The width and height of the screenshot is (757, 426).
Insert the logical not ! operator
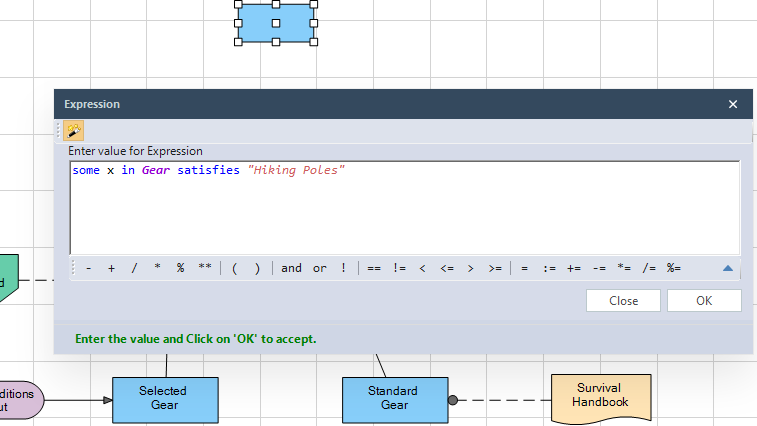coord(343,268)
